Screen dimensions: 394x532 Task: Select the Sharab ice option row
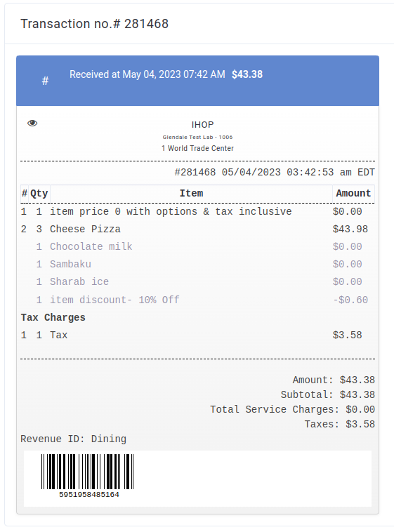click(x=197, y=282)
